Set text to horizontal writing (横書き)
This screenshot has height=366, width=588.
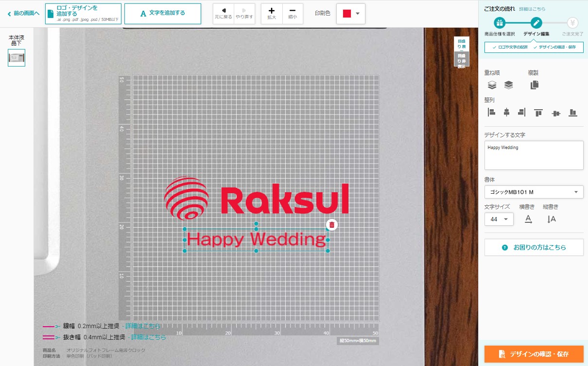[x=528, y=219]
